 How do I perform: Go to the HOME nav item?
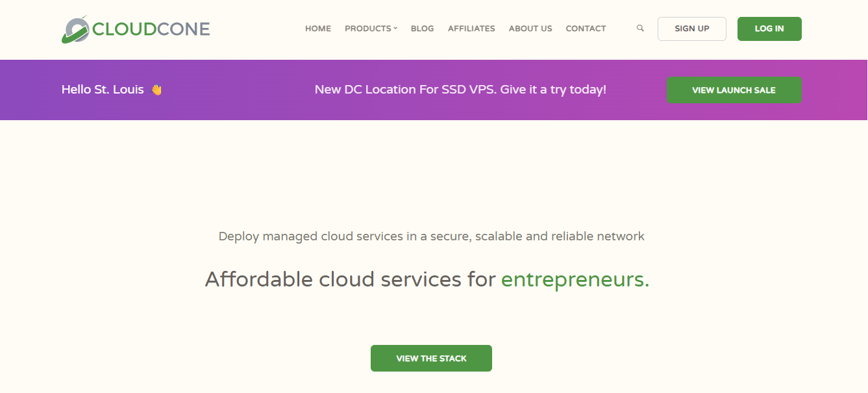tap(318, 29)
